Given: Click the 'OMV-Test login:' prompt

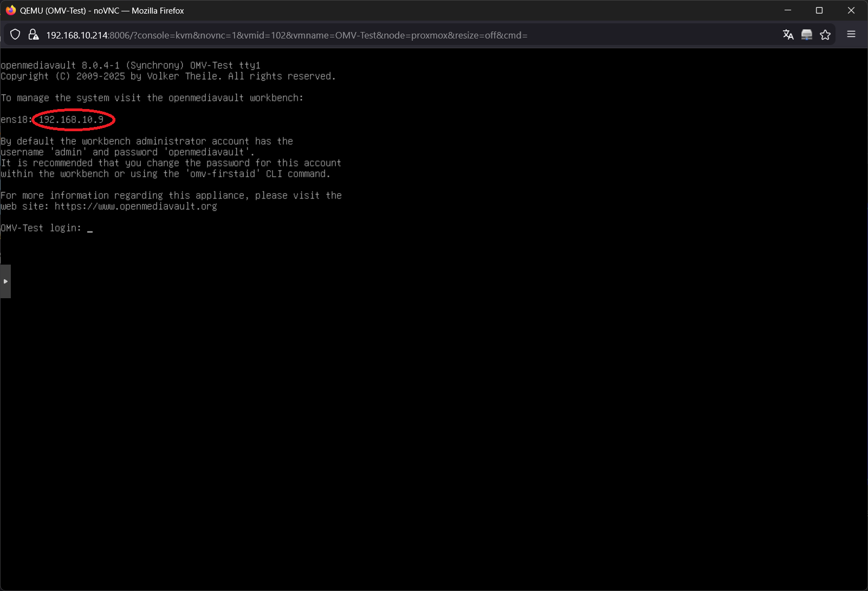Looking at the screenshot, I should (x=41, y=228).
